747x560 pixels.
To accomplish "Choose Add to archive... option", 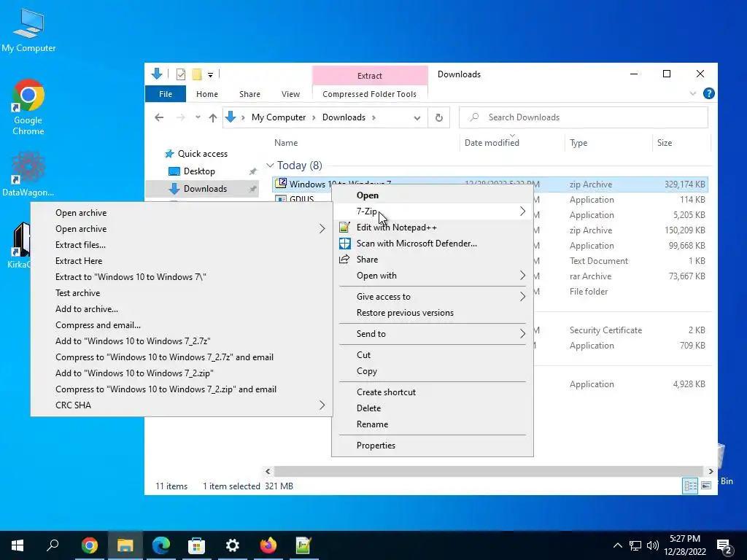I will (182, 309).
